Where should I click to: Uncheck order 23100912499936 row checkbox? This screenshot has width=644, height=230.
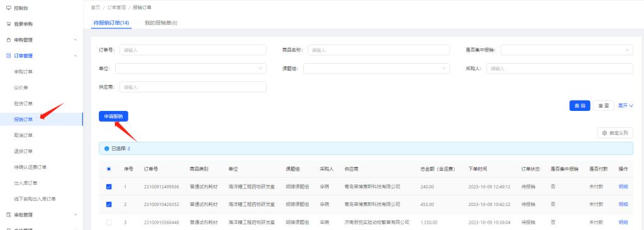point(109,187)
